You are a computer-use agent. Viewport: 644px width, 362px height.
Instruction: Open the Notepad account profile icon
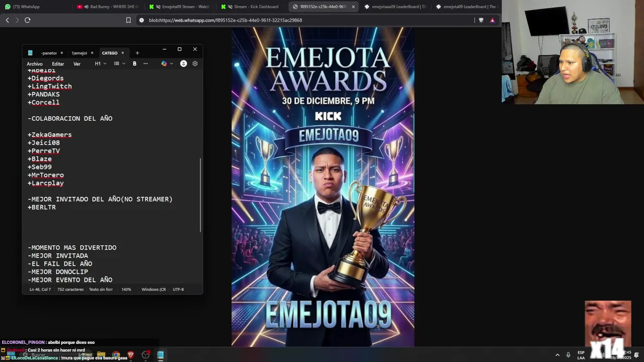click(184, 64)
